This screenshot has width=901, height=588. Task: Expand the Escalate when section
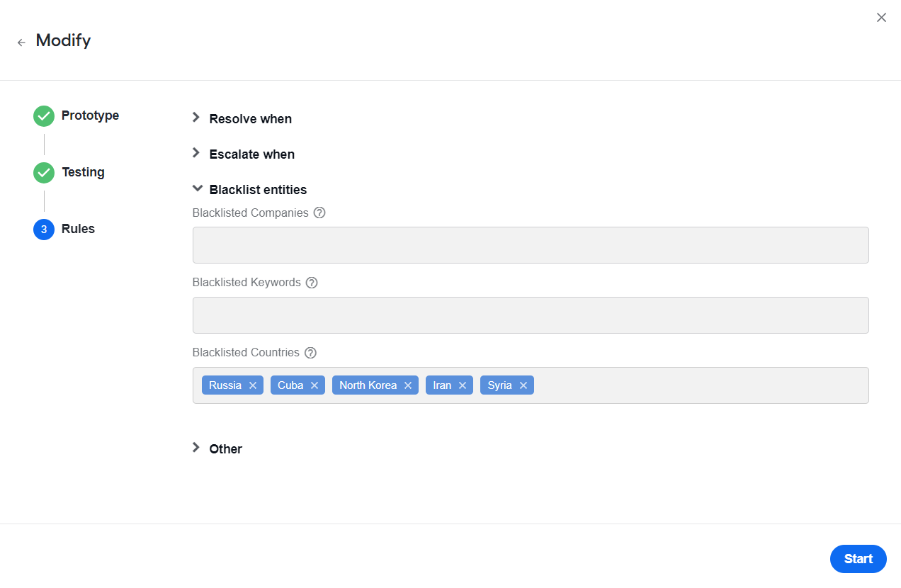click(244, 154)
